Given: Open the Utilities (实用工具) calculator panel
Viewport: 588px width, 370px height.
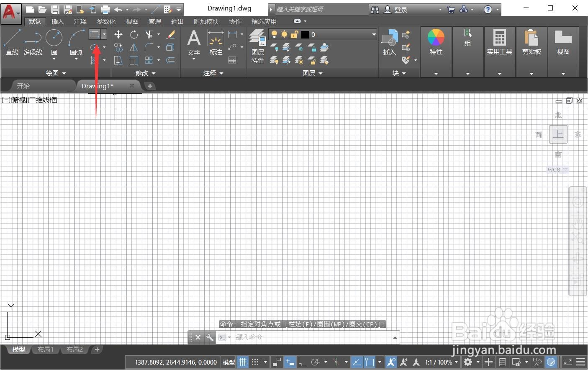Looking at the screenshot, I should coord(499,42).
